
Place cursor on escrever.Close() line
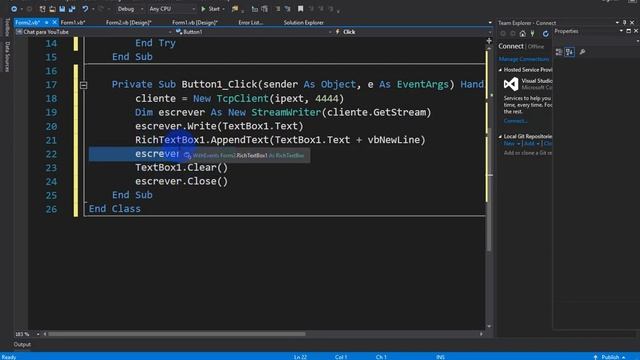coord(182,181)
